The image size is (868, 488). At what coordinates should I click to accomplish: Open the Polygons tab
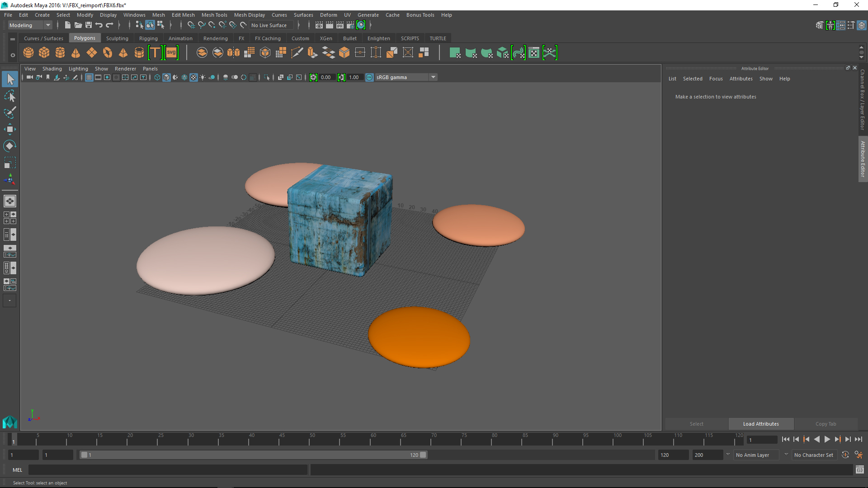tap(85, 38)
